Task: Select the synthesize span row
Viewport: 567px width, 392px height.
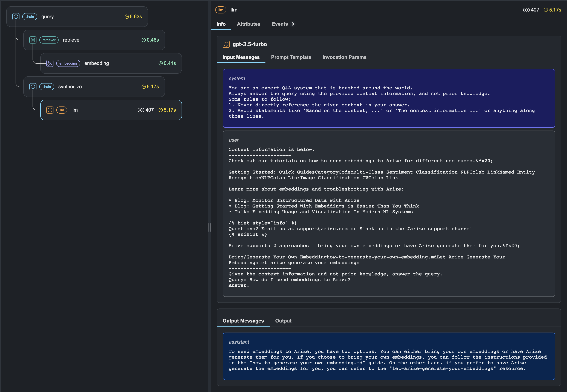Action: [94, 87]
